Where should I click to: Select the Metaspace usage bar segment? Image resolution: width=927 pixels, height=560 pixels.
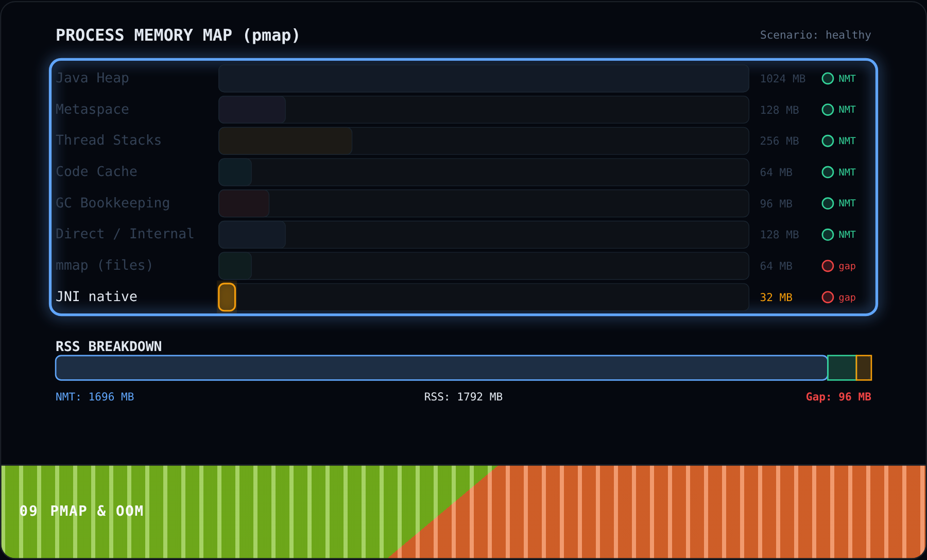(x=252, y=110)
